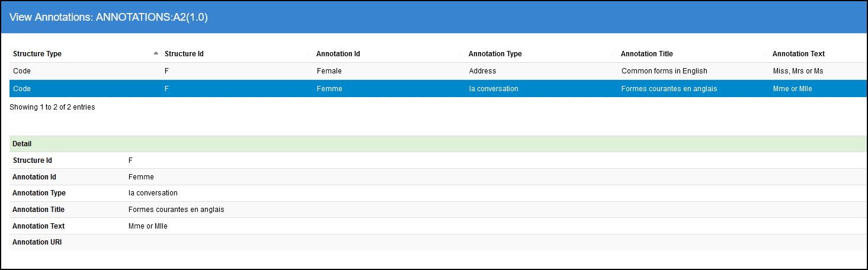Click the 'Address' cell in first row
868x270 pixels.
coord(482,71)
